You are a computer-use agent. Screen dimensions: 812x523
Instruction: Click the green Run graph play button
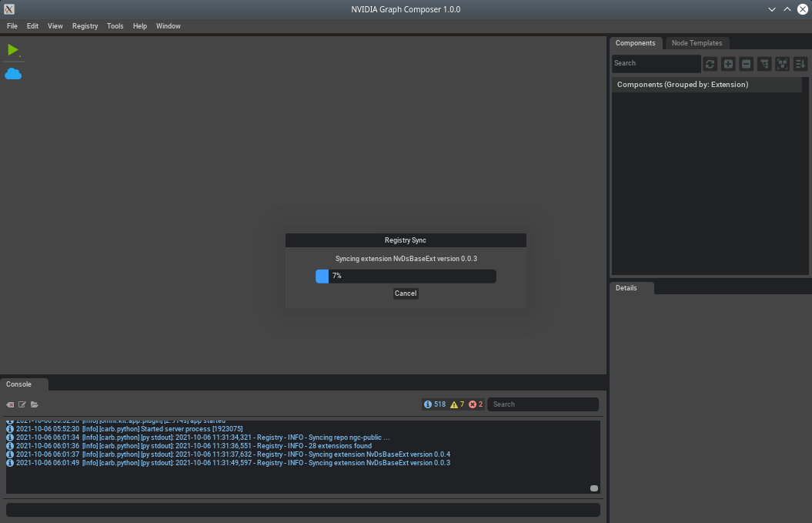click(x=13, y=50)
